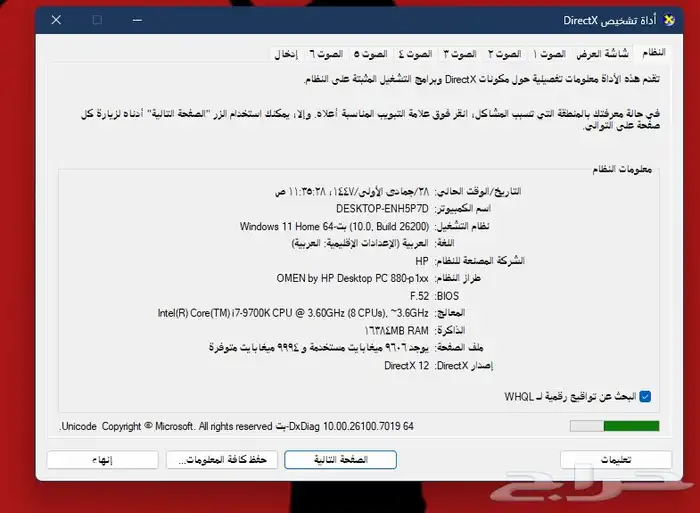Select the Windows 11 Home operating system value

click(334, 226)
